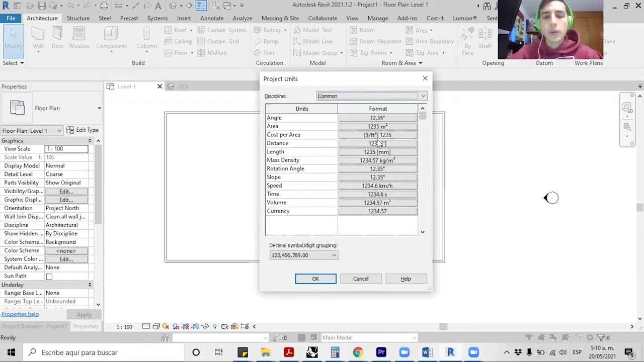The width and height of the screenshot is (644, 362).
Task: Click Help in Project Units dialog
Action: tap(406, 279)
